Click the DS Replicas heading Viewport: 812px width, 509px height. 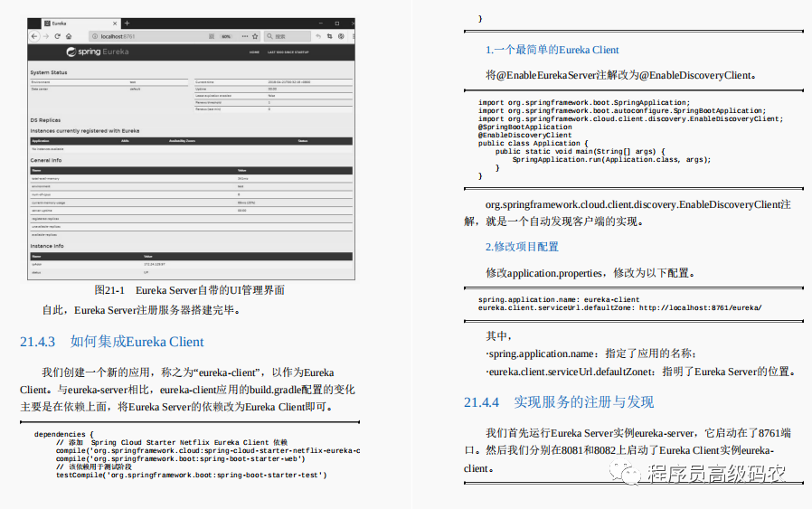point(45,120)
